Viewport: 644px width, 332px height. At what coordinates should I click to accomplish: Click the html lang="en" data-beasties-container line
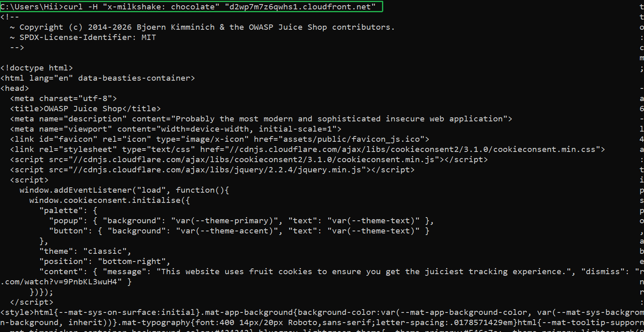98,78
